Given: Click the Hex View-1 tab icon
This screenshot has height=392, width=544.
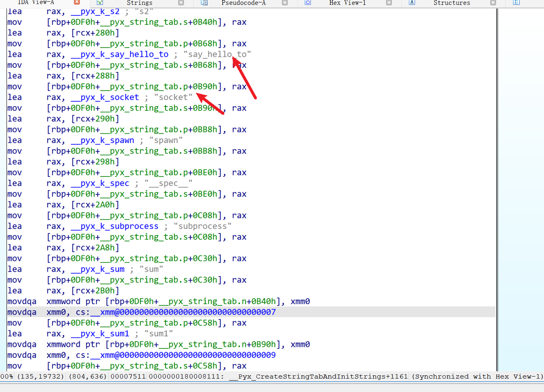Looking at the screenshot, I should [308, 2].
